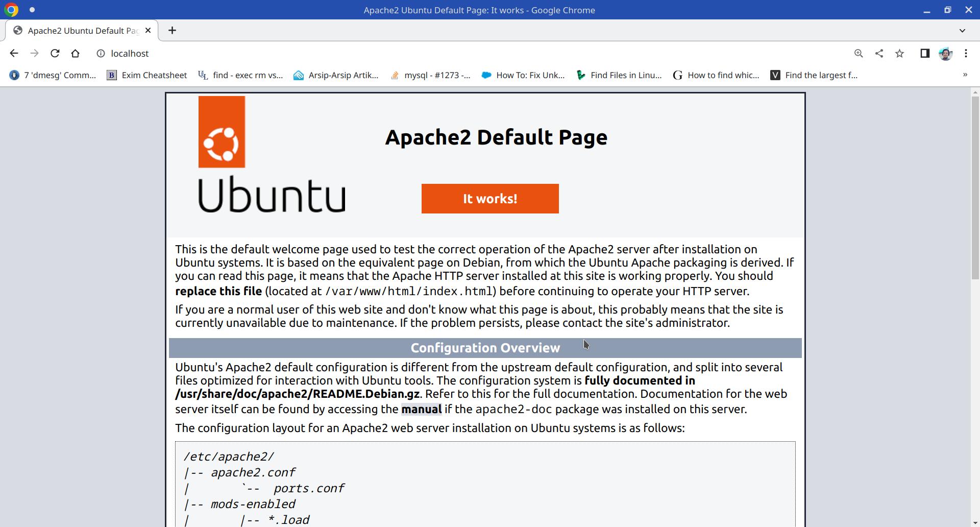Screen dimensions: 980x527
Task: Click the Chrome icon in title bar
Action: [11, 10]
